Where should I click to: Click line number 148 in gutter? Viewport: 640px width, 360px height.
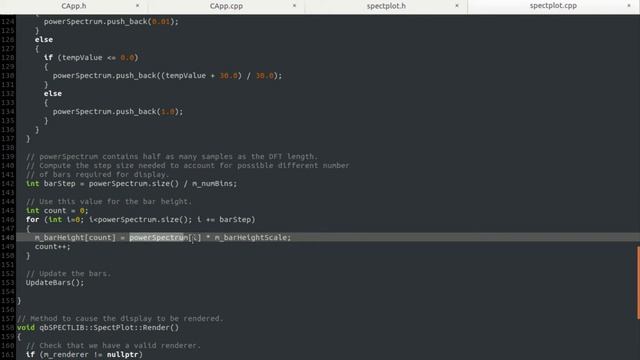[x=8, y=238]
